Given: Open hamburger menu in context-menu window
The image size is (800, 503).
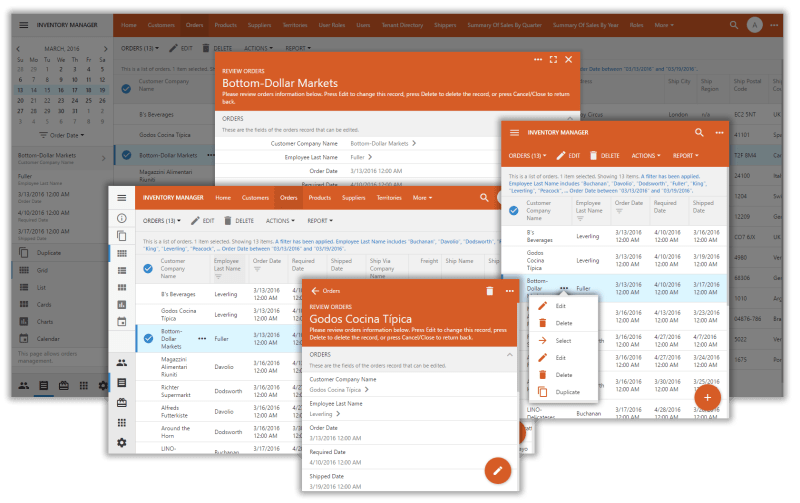Looking at the screenshot, I should coord(514,133).
